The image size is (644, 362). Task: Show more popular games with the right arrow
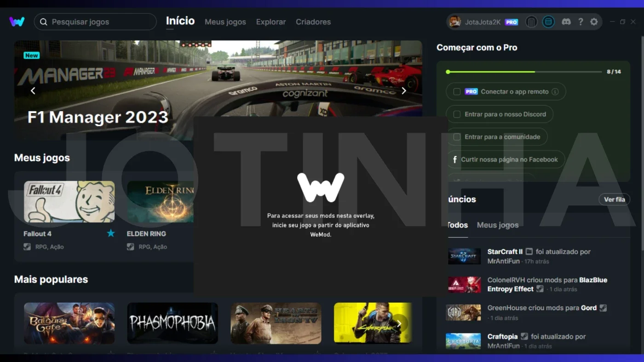[x=399, y=323]
